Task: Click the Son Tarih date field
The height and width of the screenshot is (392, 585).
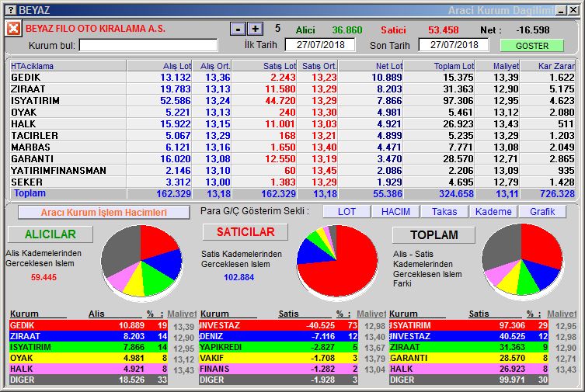Action: coord(454,45)
